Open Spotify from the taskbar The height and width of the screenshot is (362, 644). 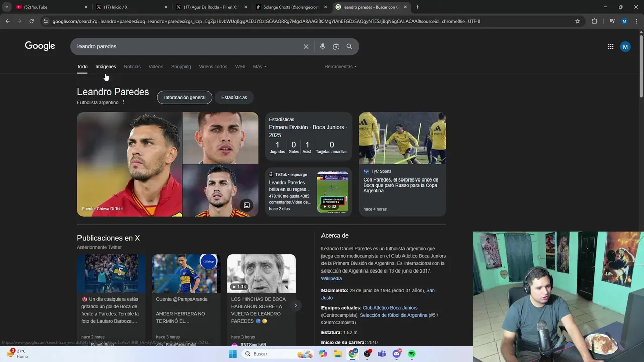point(412,354)
